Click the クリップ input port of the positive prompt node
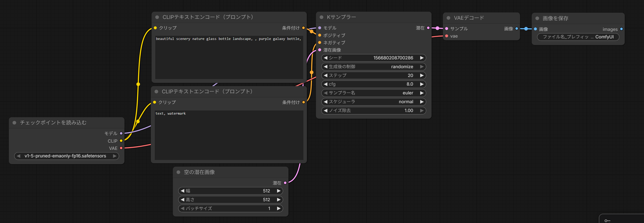The width and height of the screenshot is (644, 223). pos(155,28)
